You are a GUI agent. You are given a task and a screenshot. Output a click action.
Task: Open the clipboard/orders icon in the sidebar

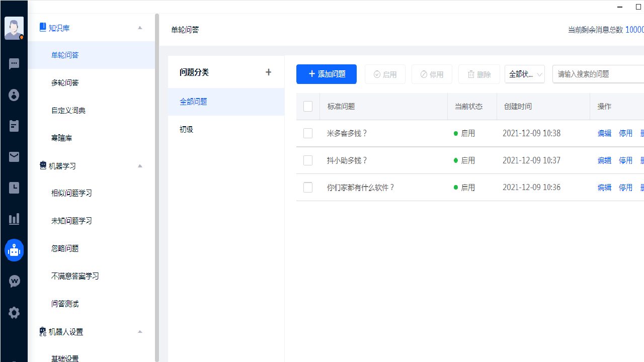click(14, 126)
